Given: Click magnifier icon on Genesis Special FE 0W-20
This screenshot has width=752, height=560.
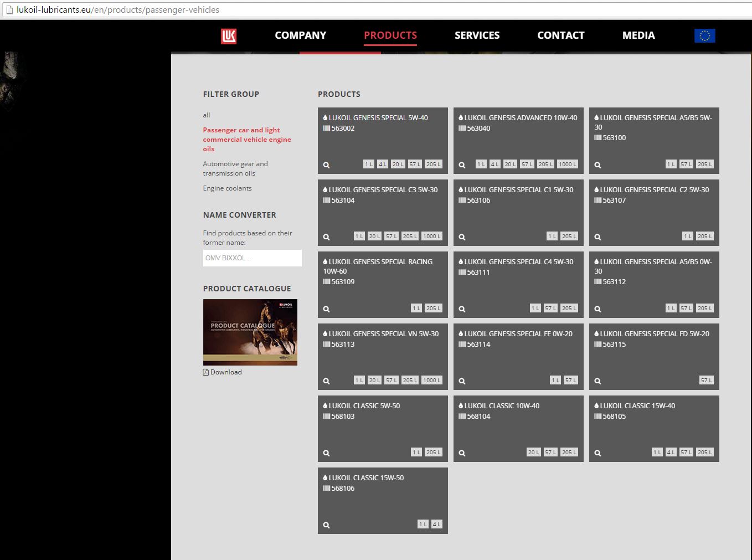Looking at the screenshot, I should (462, 381).
